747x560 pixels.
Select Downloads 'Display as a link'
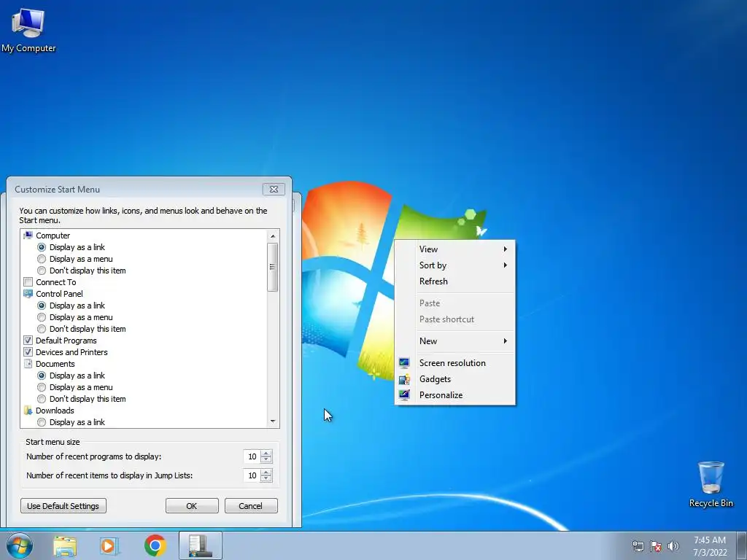pos(42,422)
